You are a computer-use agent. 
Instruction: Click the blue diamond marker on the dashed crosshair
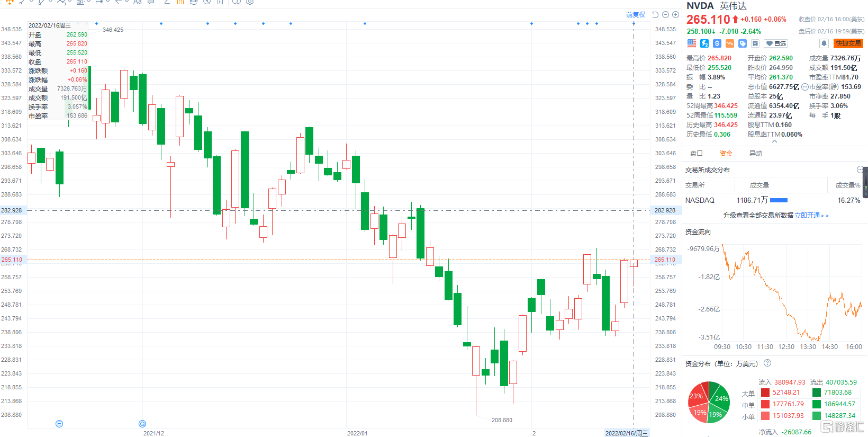click(x=634, y=23)
